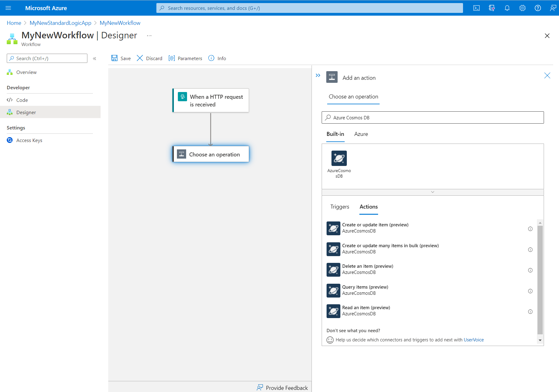Image resolution: width=559 pixels, height=392 pixels.
Task: Open the UserVoice link
Action: coord(473,340)
